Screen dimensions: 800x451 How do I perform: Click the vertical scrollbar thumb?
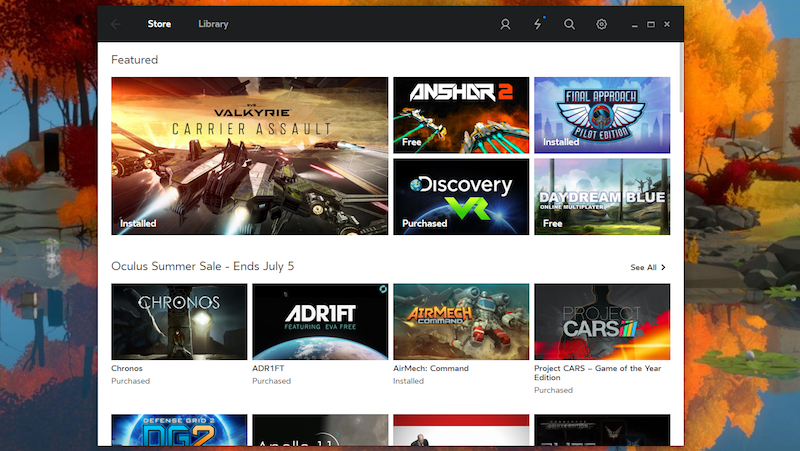tap(682, 78)
